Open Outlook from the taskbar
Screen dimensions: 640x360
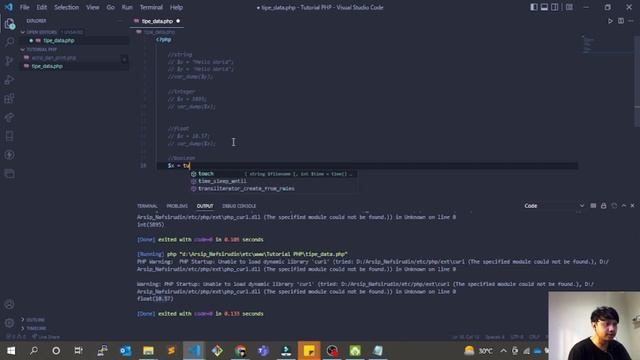[126, 351]
